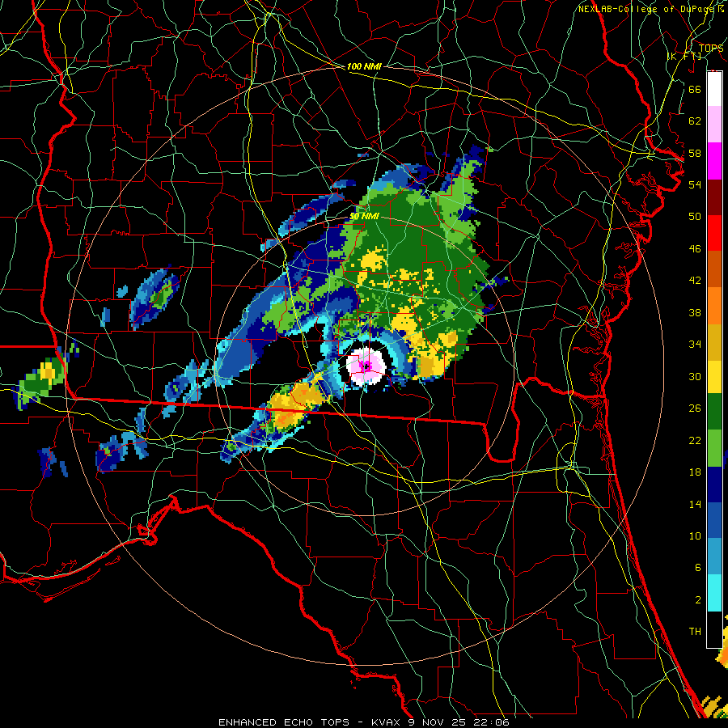
Task: Click the legend value "10"
Action: tap(695, 536)
